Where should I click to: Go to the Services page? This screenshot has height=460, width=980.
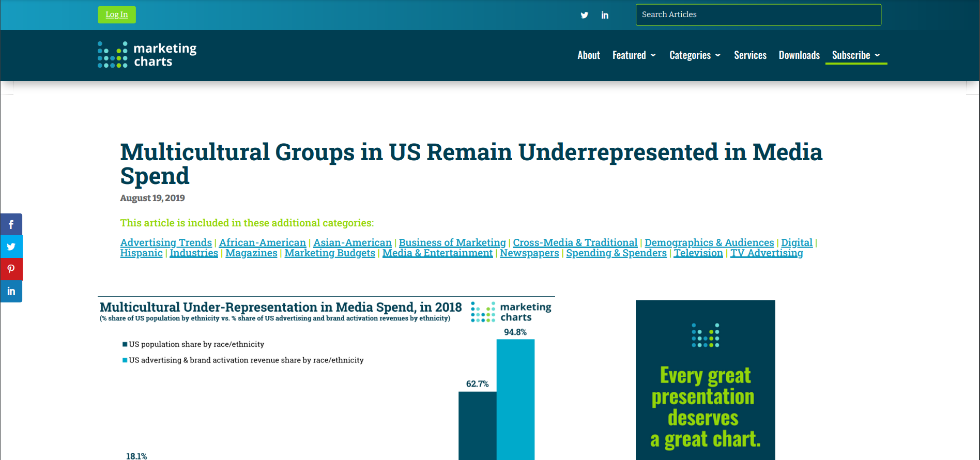tap(750, 55)
